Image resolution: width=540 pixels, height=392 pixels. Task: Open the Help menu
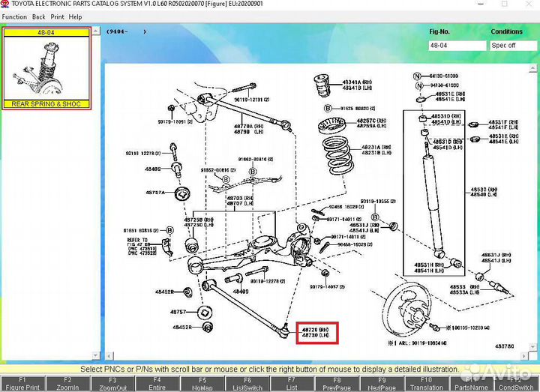point(76,16)
